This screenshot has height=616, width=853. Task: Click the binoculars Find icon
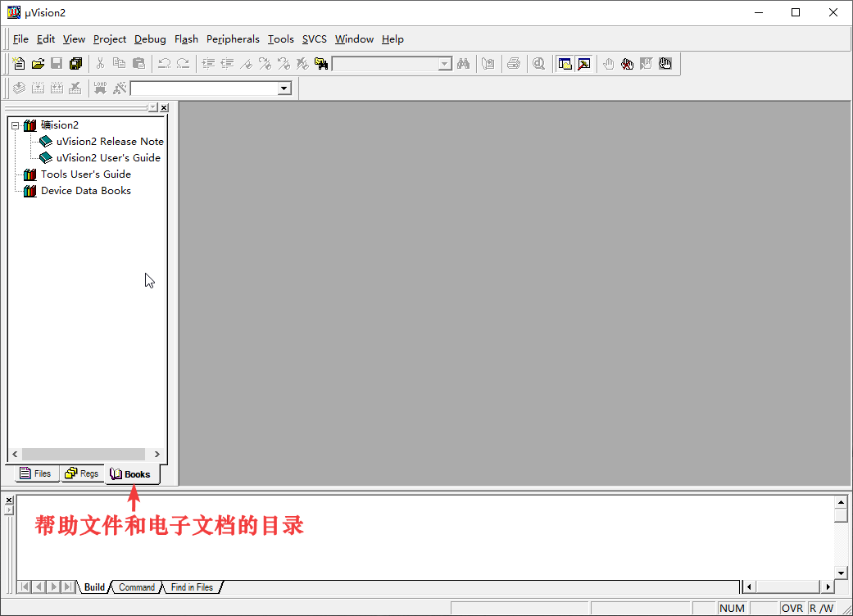click(x=463, y=64)
